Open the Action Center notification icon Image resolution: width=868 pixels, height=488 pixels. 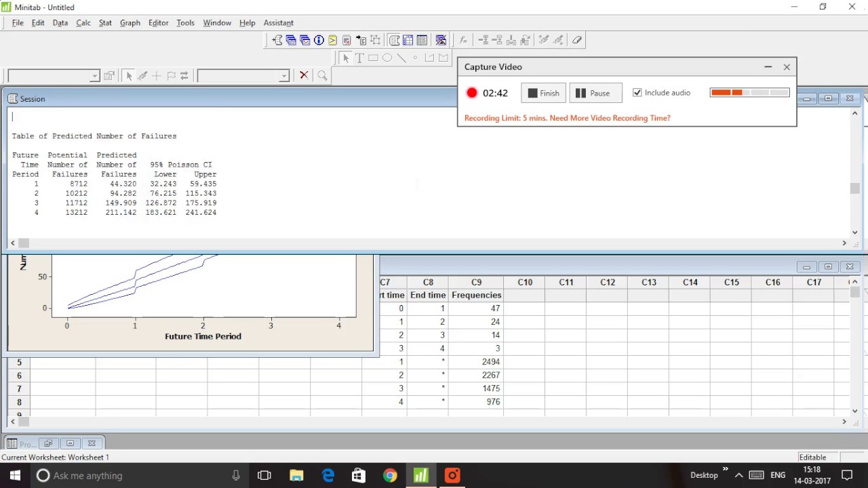click(847, 475)
